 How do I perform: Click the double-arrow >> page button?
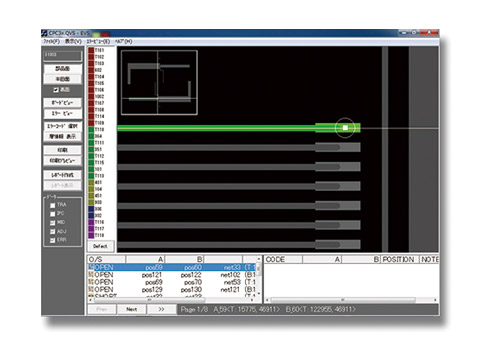161,309
